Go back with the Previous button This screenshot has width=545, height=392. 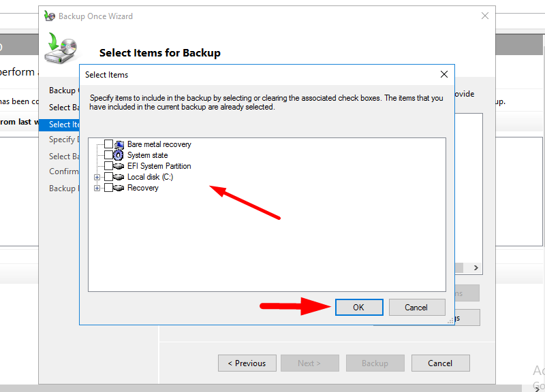247,363
